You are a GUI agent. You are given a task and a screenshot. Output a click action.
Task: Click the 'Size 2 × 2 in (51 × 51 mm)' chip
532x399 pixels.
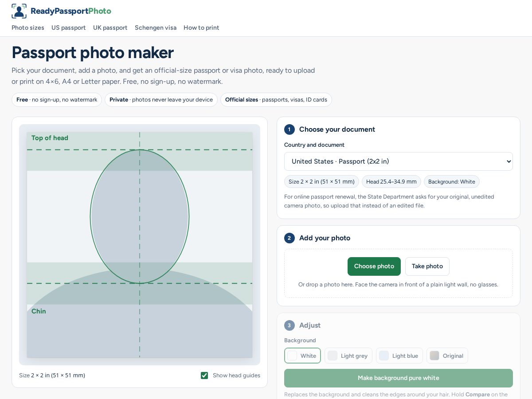click(x=321, y=182)
